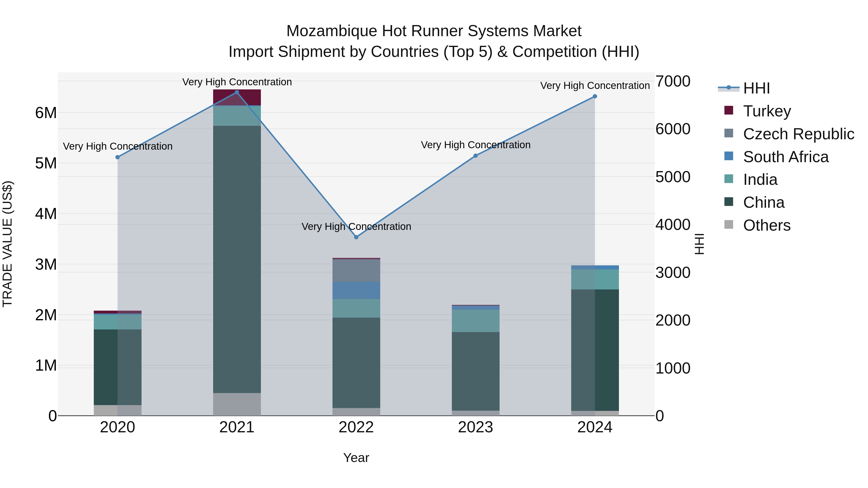This screenshot has height=488, width=868.
Task: Click the 2021 x-axis label
Action: click(237, 427)
